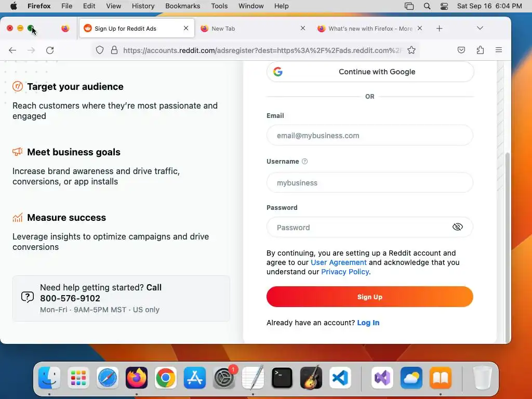Open Terminal from the dock
The image size is (532, 399).
[x=282, y=377]
